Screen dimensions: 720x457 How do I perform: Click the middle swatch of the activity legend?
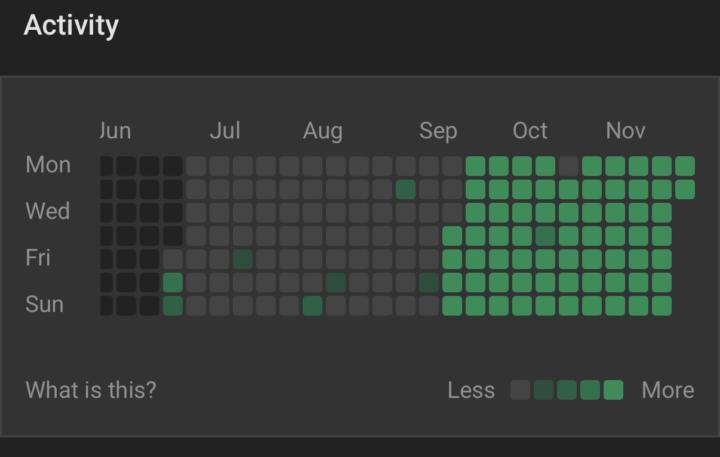[x=566, y=390]
